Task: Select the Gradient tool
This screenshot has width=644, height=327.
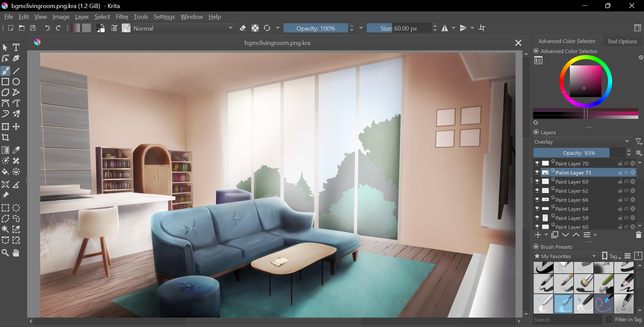Action: [x=5, y=150]
